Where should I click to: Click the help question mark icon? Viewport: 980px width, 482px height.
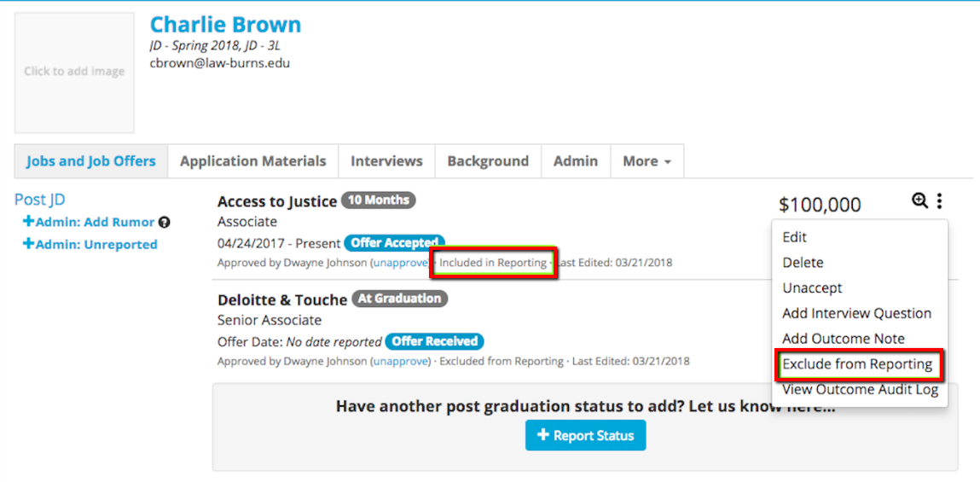tap(165, 223)
